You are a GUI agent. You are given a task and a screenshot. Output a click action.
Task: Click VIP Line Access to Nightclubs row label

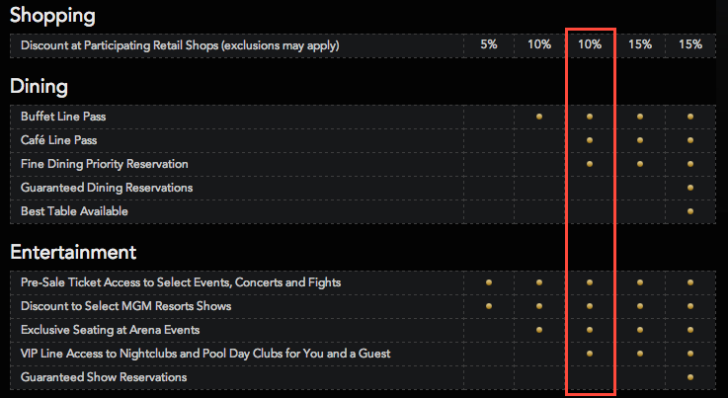(206, 353)
